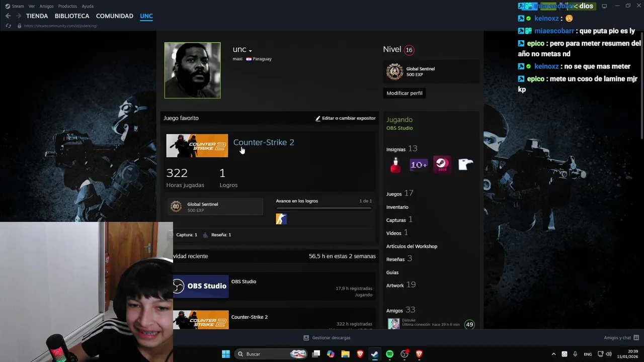This screenshot has width=644, height=362.
Task: Open the Videos 1 link
Action: point(397,233)
